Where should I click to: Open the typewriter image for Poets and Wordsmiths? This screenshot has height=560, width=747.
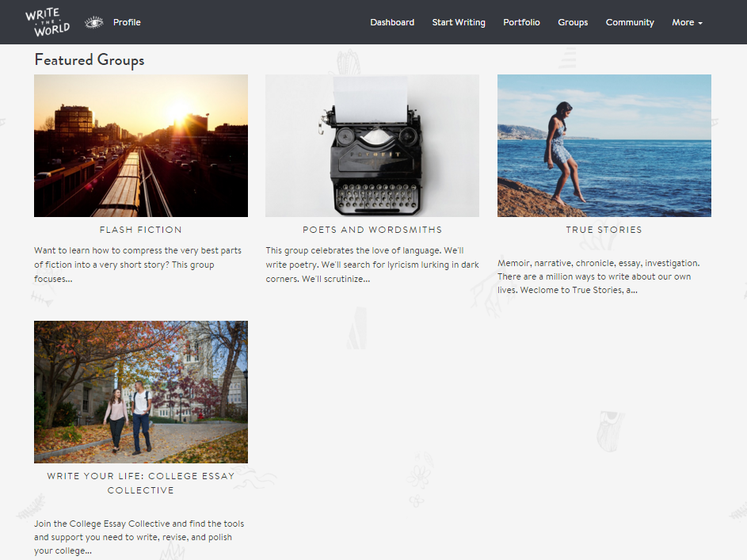(372, 146)
